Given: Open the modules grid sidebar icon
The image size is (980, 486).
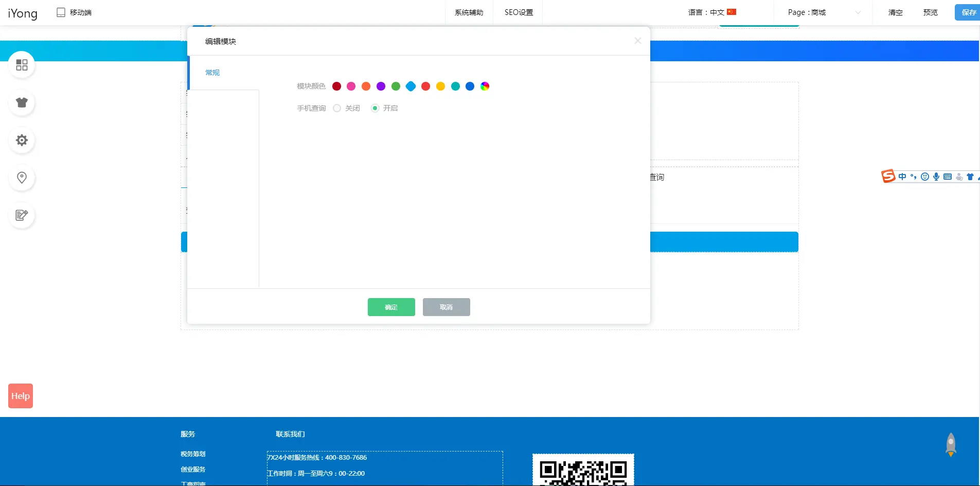Looking at the screenshot, I should coord(22,65).
